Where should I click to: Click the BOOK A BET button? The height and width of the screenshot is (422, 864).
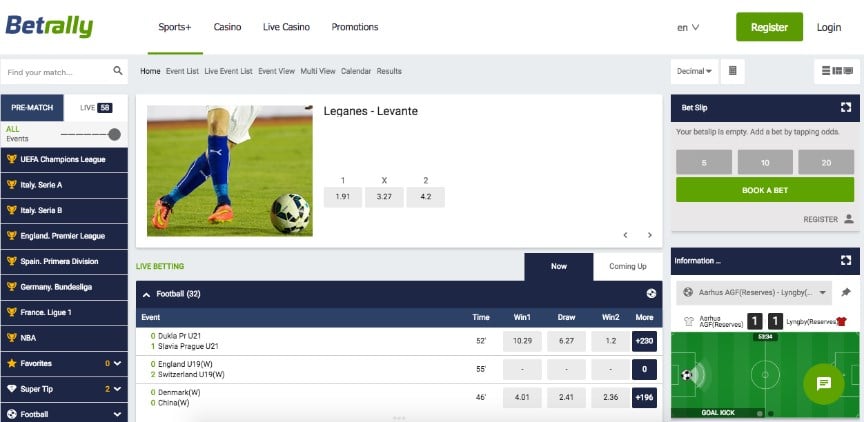pyautogui.click(x=765, y=190)
